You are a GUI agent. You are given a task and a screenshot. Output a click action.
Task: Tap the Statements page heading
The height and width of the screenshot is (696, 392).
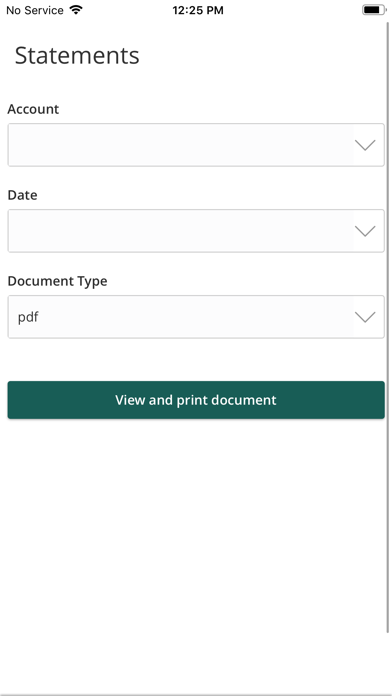pyautogui.click(x=77, y=56)
